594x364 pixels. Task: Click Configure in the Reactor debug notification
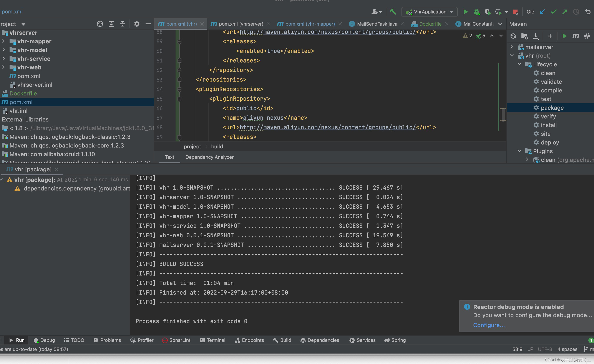[x=489, y=325]
